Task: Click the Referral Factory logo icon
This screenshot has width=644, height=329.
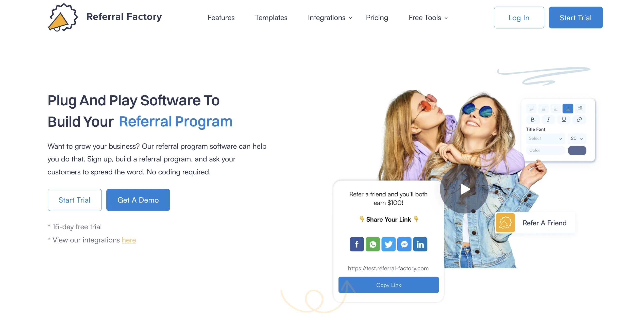Action: tap(62, 18)
